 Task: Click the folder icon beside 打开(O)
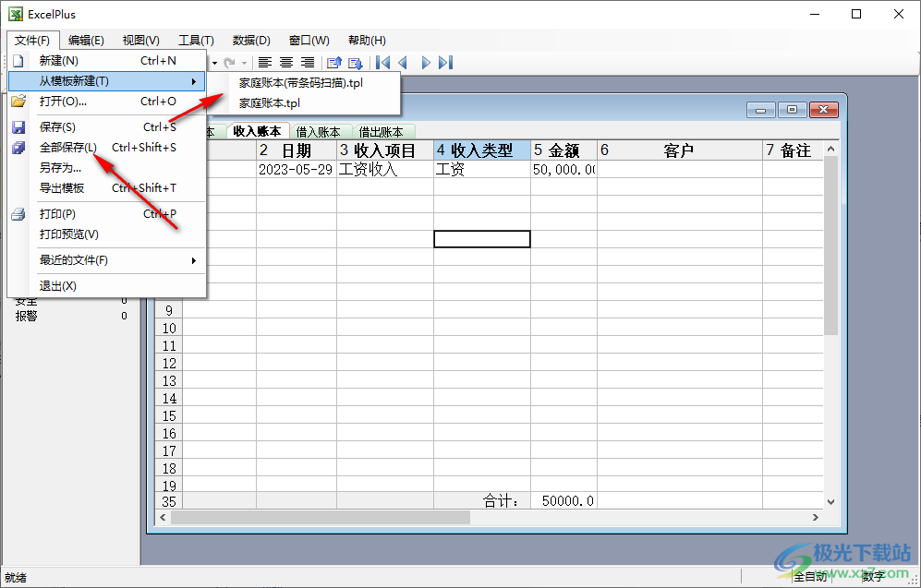pyautogui.click(x=18, y=101)
